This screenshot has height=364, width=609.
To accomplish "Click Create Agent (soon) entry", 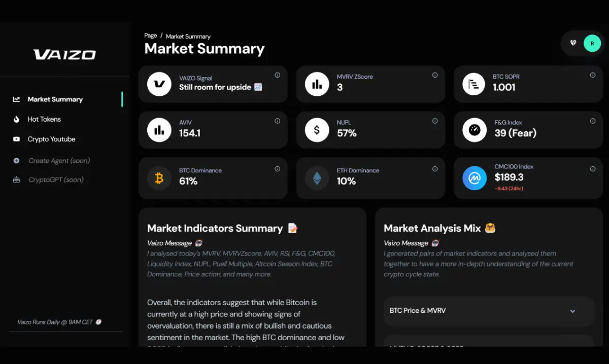I will click(59, 161).
